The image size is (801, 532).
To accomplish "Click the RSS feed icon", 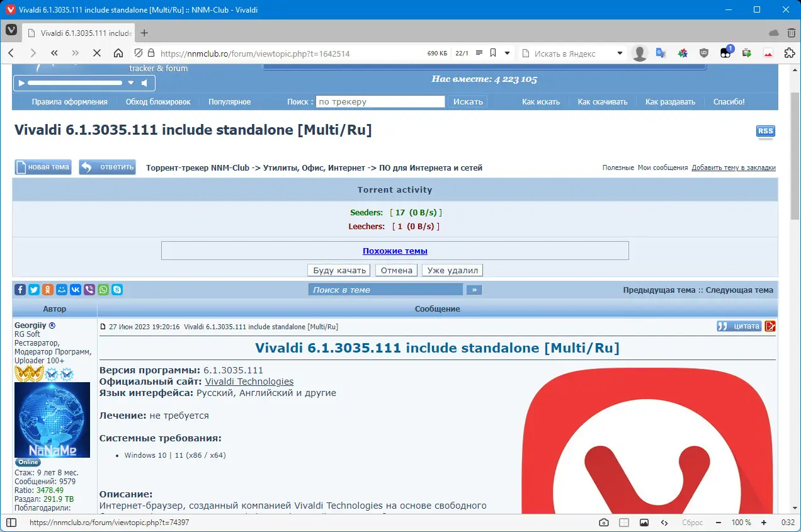I will [x=766, y=132].
